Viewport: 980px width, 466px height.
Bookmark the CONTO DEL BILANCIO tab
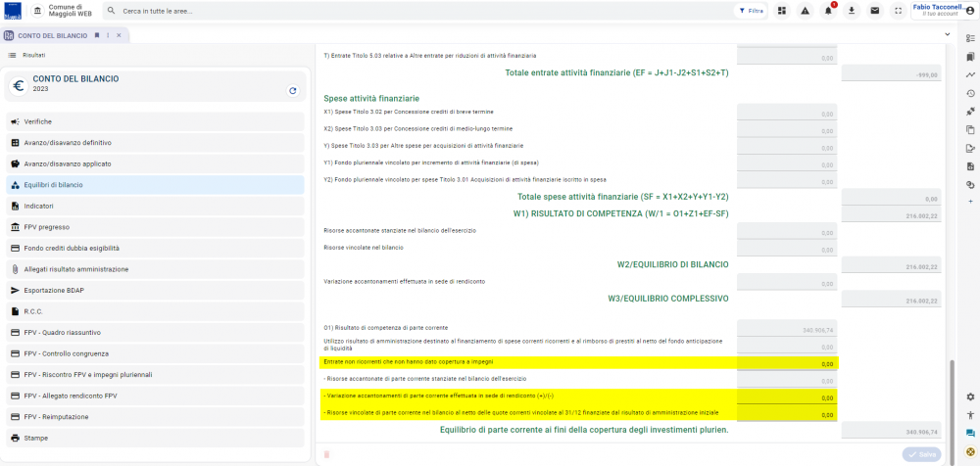(x=97, y=35)
